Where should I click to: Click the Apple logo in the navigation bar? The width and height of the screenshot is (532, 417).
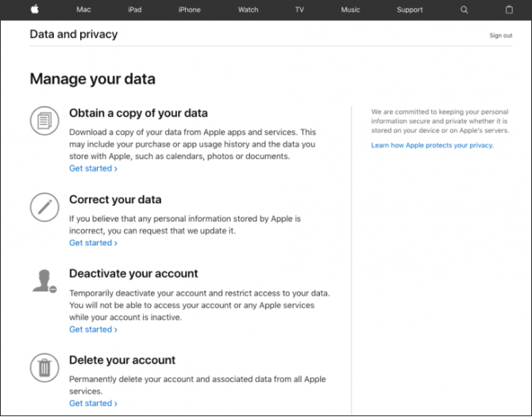point(35,10)
